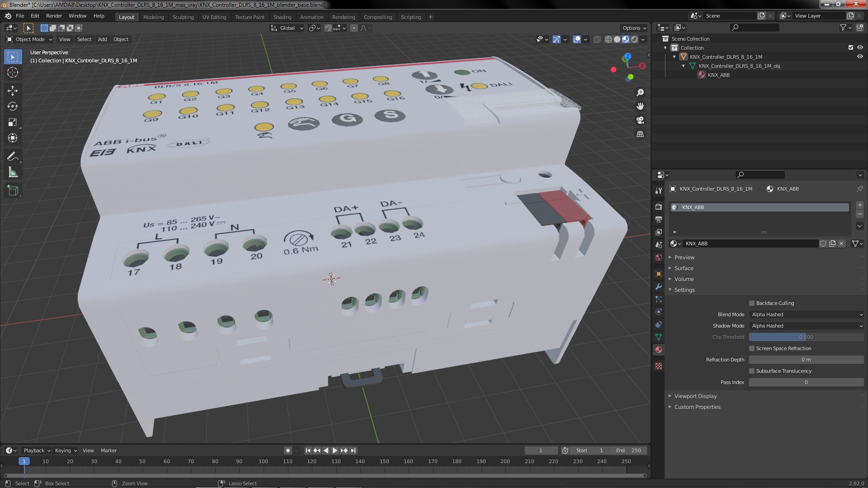Image resolution: width=868 pixels, height=488 pixels.
Task: Open Keying menu in timeline
Action: [66, 450]
